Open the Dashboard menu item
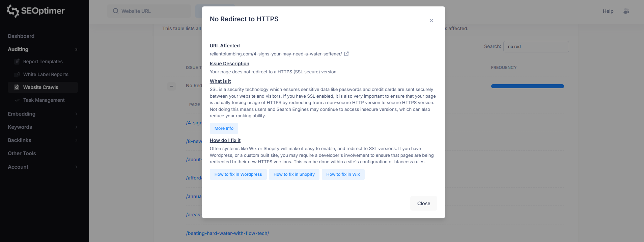The image size is (644, 242). [21, 36]
